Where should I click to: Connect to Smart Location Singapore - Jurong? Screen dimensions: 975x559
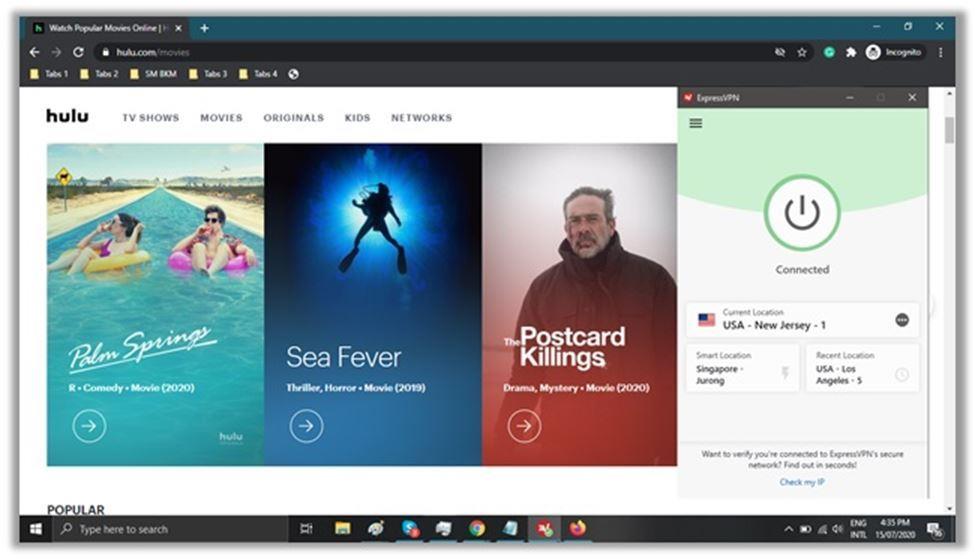coord(742,369)
